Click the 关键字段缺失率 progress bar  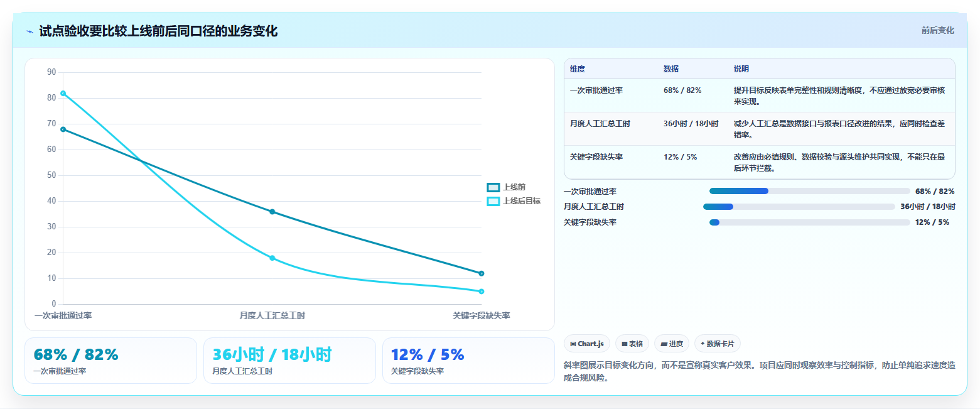click(x=809, y=222)
